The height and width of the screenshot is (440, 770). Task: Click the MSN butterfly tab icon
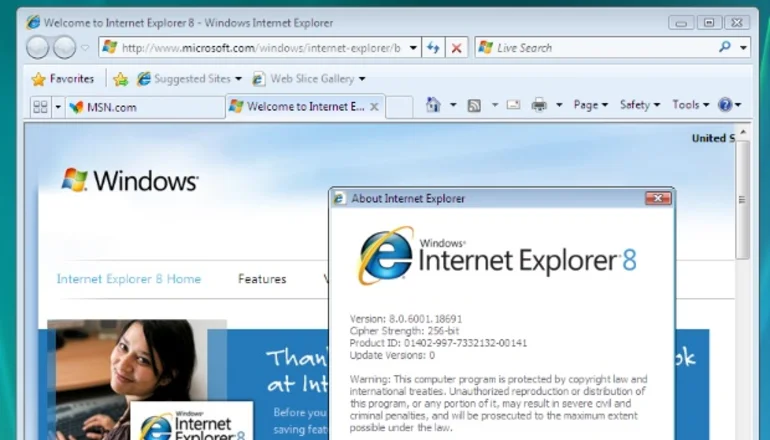coord(76,107)
